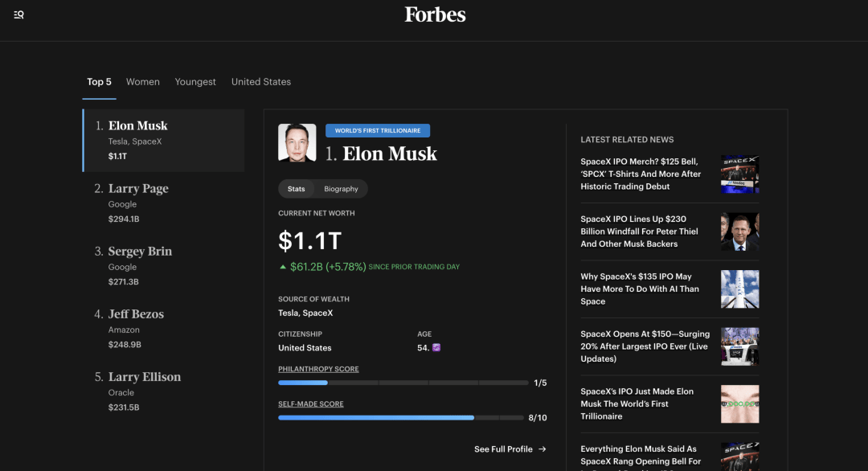
Task: Open World's First Trillionaire news article
Action: (637, 404)
